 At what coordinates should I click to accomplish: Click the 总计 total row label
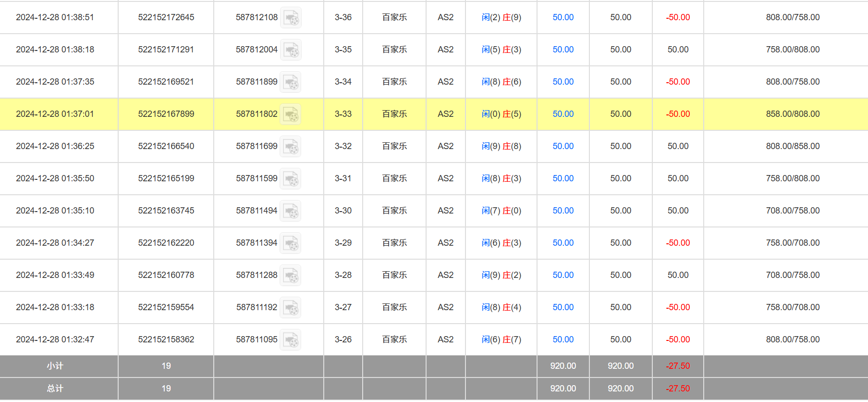55,389
